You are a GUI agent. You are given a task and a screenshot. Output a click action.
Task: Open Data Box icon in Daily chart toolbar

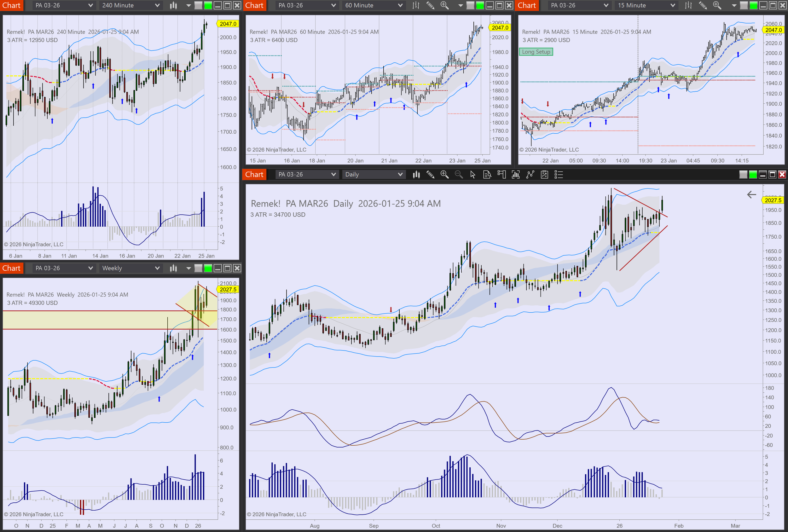point(487,175)
